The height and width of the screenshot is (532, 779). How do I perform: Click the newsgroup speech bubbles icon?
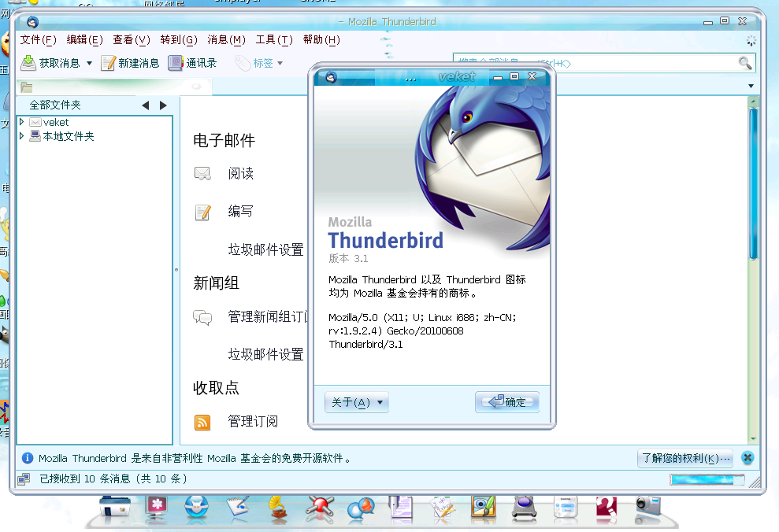click(x=202, y=317)
